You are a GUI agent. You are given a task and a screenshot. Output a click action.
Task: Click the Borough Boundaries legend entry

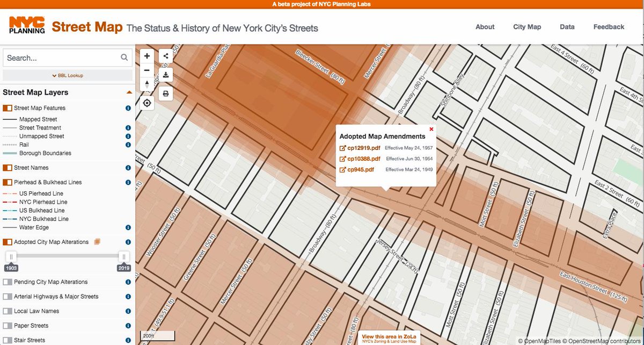tap(45, 153)
